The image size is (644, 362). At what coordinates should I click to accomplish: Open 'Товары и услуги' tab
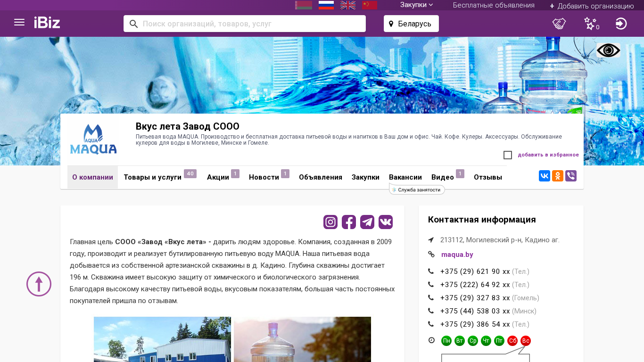pyautogui.click(x=153, y=177)
